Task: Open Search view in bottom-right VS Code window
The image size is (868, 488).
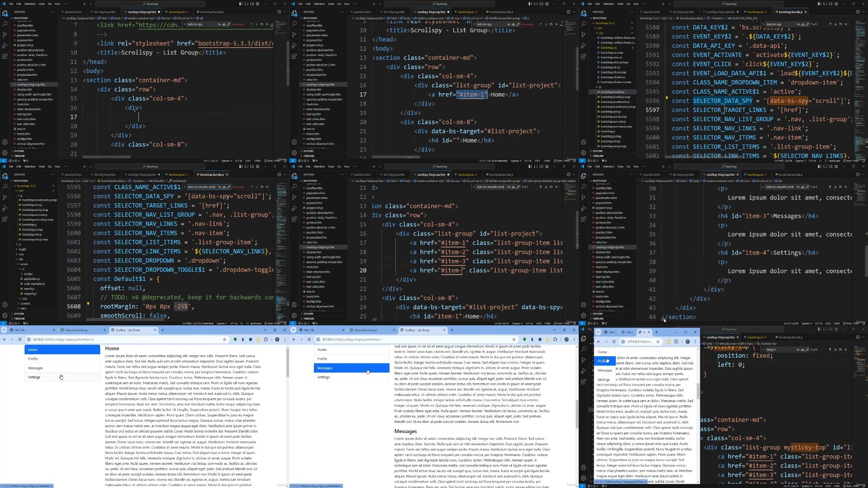Action: 583,349
